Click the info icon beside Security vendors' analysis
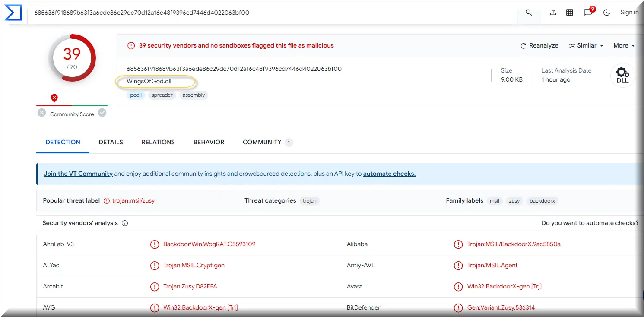The width and height of the screenshot is (644, 317). click(125, 223)
